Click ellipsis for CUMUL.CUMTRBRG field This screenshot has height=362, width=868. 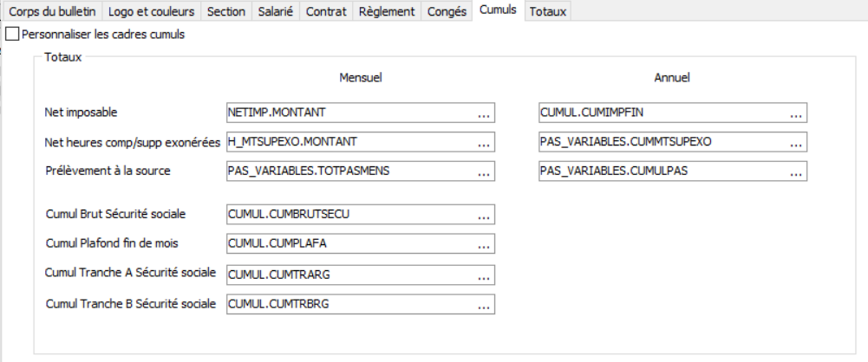(x=484, y=305)
